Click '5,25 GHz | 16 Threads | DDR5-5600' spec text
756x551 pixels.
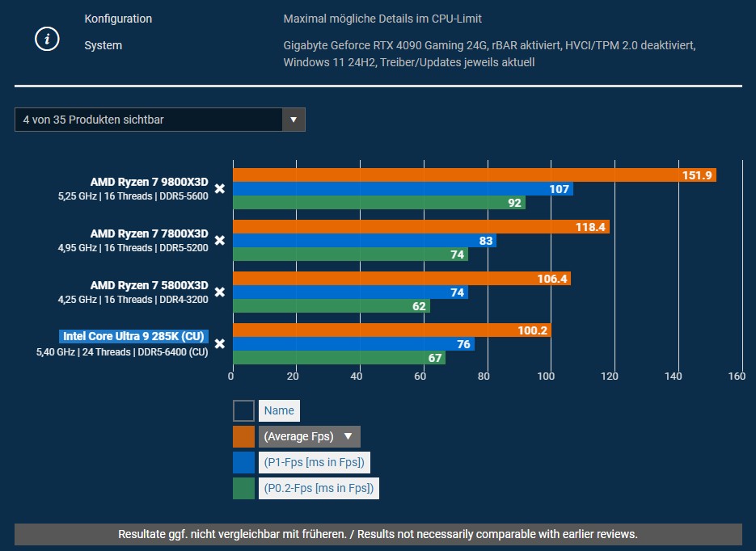coord(133,196)
